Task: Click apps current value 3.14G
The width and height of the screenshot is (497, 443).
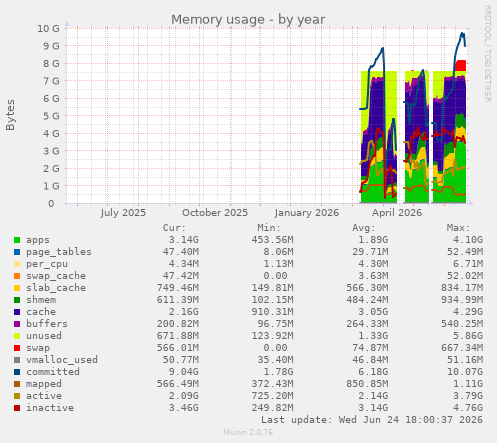Action: 183,240
